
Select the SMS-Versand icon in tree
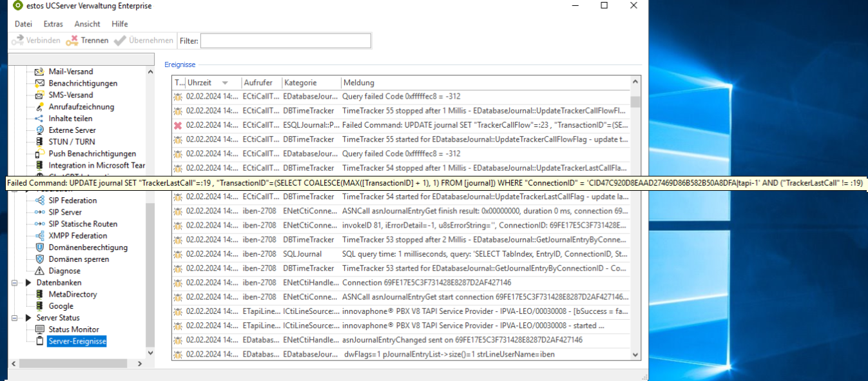pos(39,95)
